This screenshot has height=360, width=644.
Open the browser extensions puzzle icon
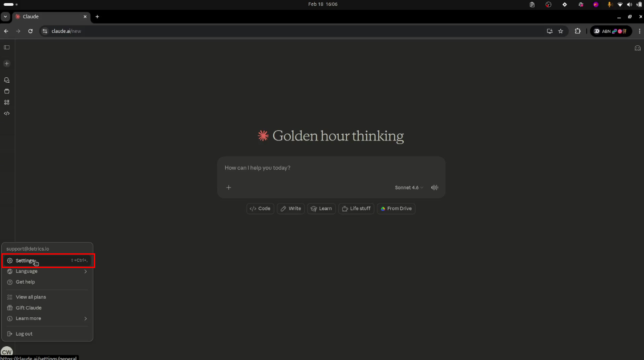point(577,31)
